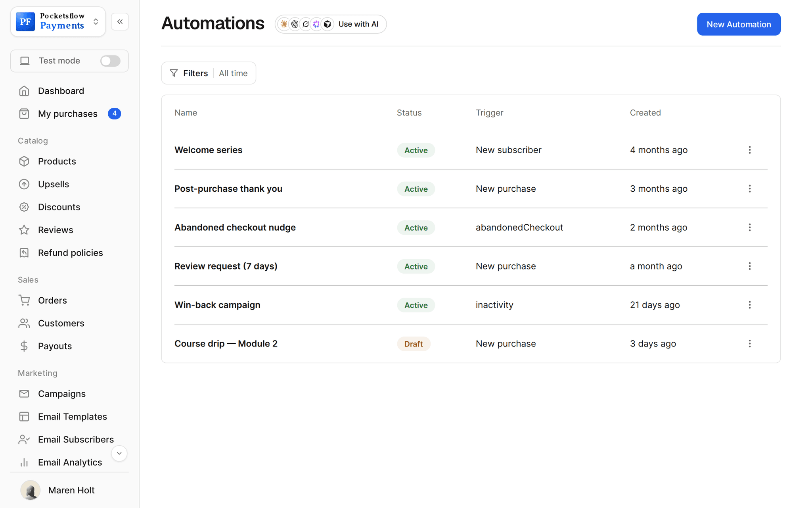This screenshot has height=508, width=812.
Task: Open Email Analytics bar chart icon
Action: point(24,462)
